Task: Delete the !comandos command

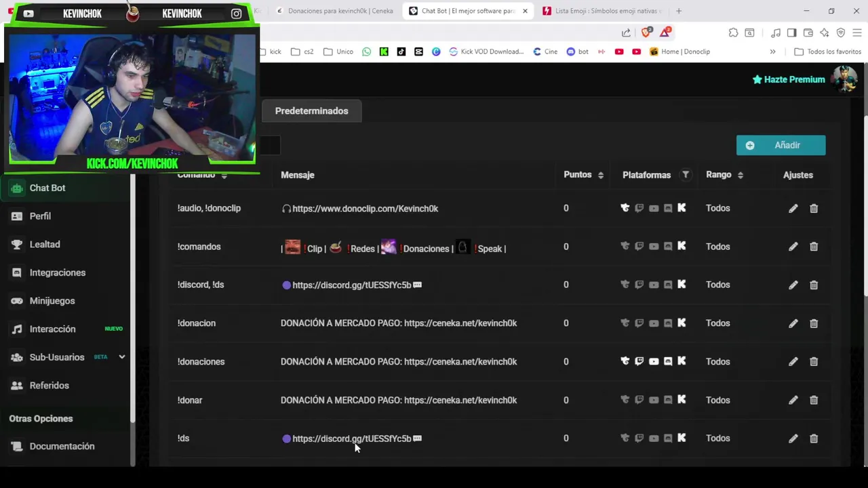Action: tap(814, 247)
